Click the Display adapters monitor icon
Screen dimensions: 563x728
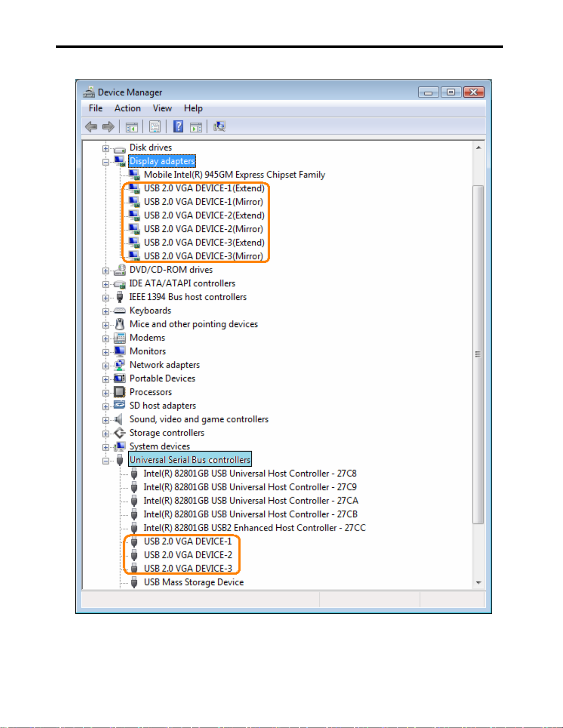click(119, 161)
